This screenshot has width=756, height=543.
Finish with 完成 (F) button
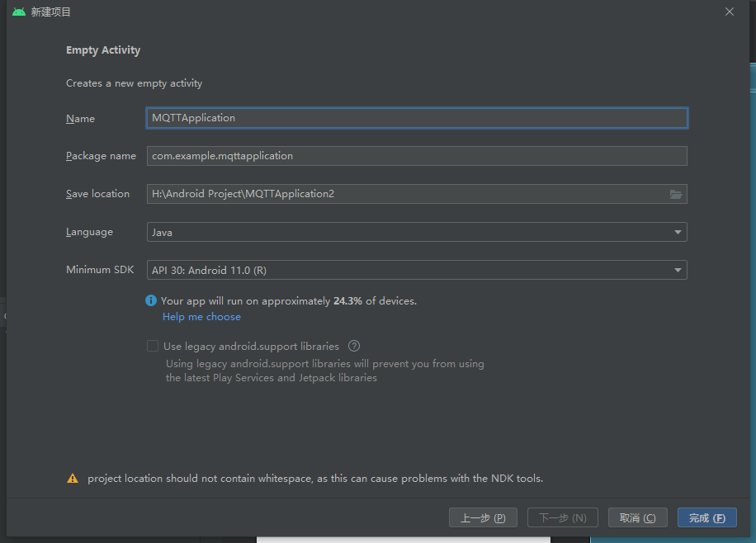[706, 517]
